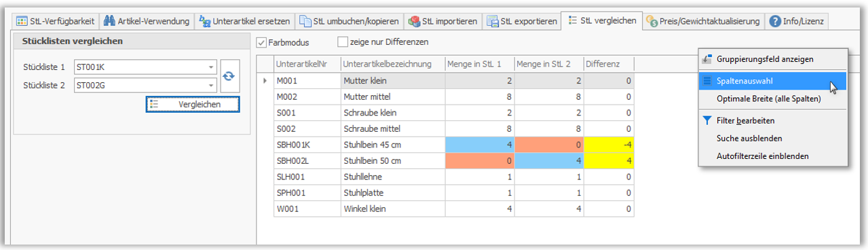Click the binoculars icon for Artikel-Verwendung
Image resolution: width=868 pixels, height=250 pixels.
[x=109, y=21]
